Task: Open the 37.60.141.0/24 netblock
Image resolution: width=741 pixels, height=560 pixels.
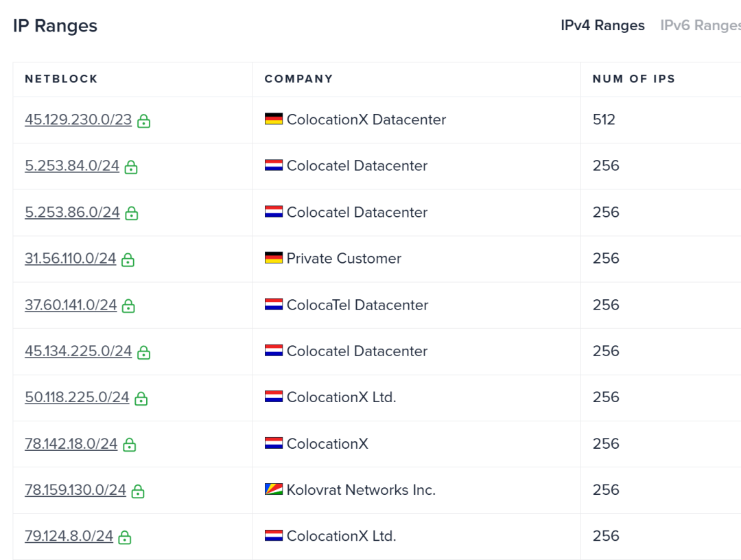Action: coord(71,305)
